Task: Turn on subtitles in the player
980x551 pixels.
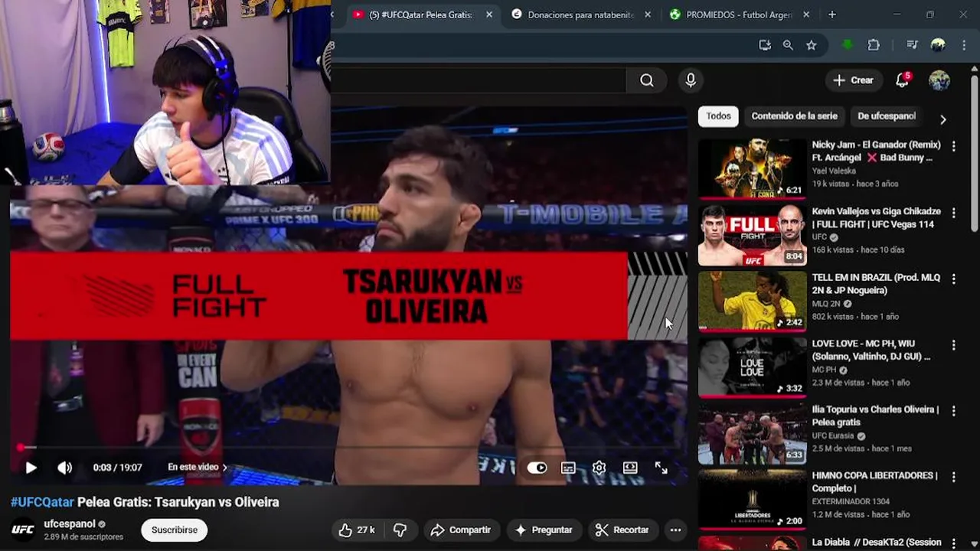Action: 568,468
